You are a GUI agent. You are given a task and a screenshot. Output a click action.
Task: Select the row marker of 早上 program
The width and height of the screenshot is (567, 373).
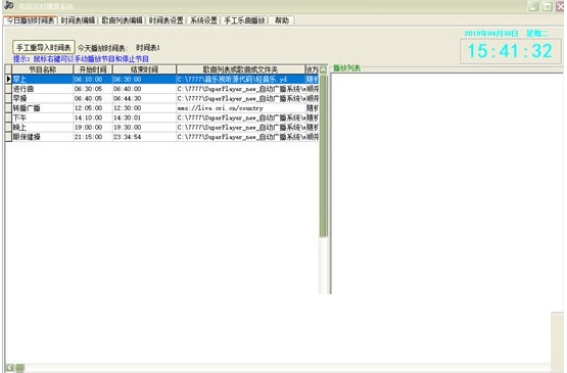(8, 79)
